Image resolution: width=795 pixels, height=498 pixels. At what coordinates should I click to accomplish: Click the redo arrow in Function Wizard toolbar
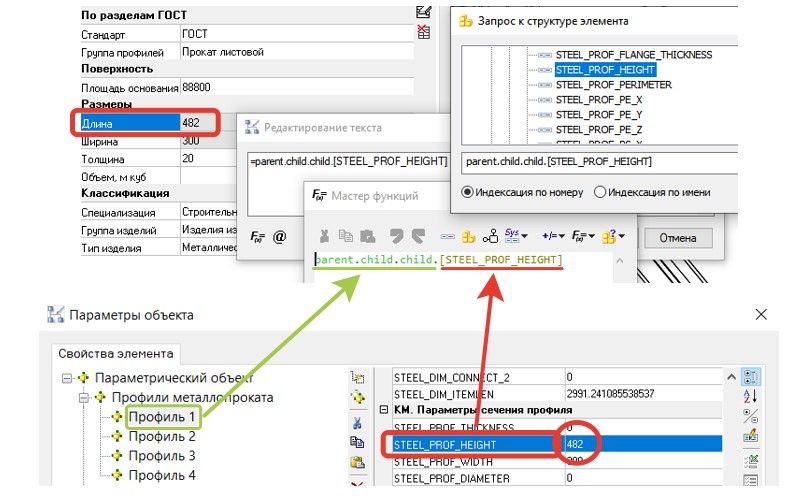[418, 237]
